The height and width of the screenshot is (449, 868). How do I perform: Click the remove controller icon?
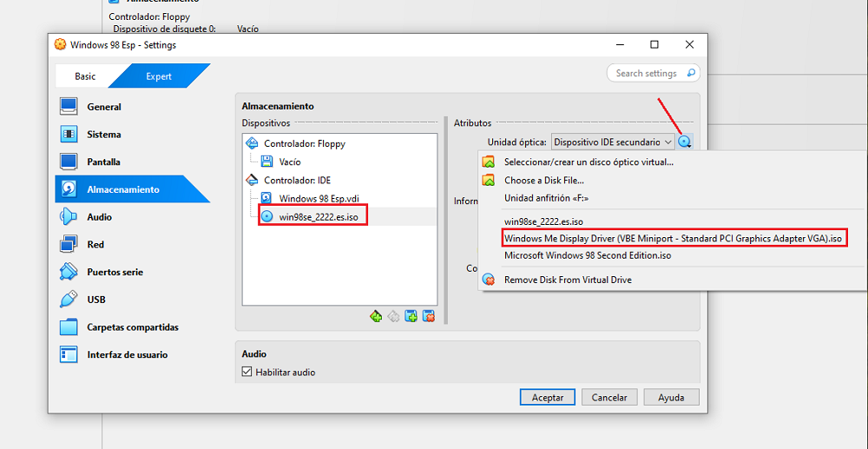pos(393,316)
